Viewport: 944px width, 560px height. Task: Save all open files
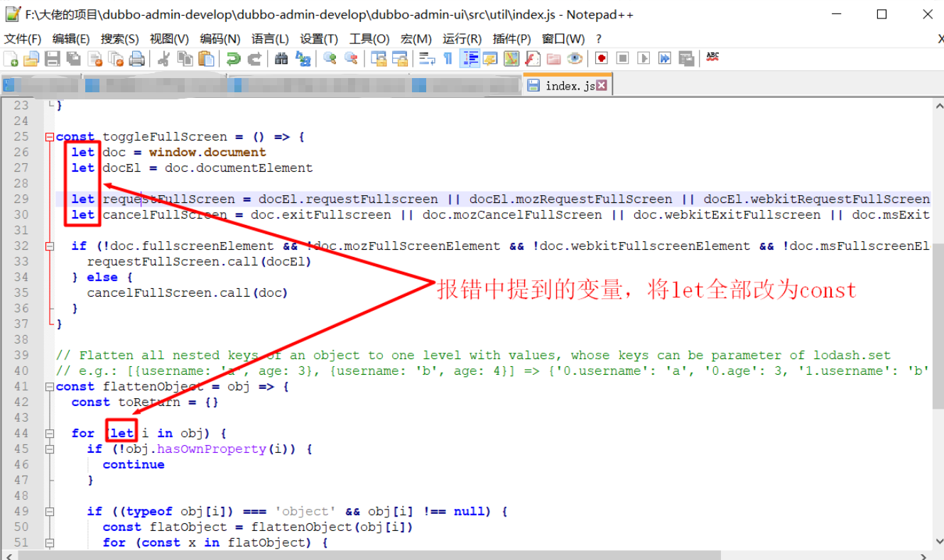(74, 58)
